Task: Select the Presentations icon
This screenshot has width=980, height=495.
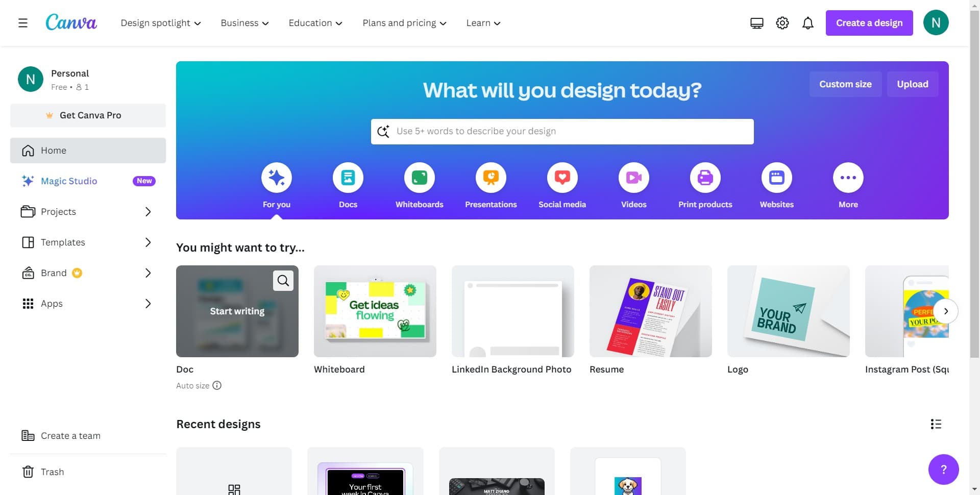Action: [x=491, y=177]
